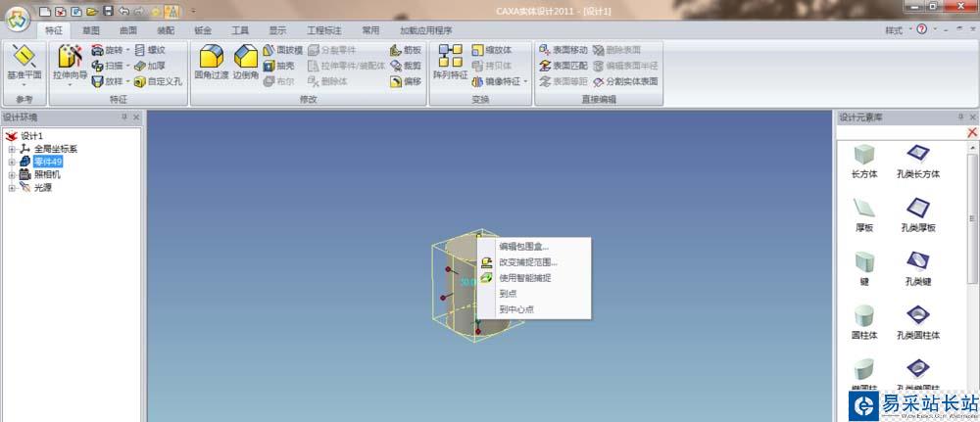Viewport: 980px width, 422px height.
Task: Apply the 圆角过渡 fillet tool
Action: (x=212, y=63)
